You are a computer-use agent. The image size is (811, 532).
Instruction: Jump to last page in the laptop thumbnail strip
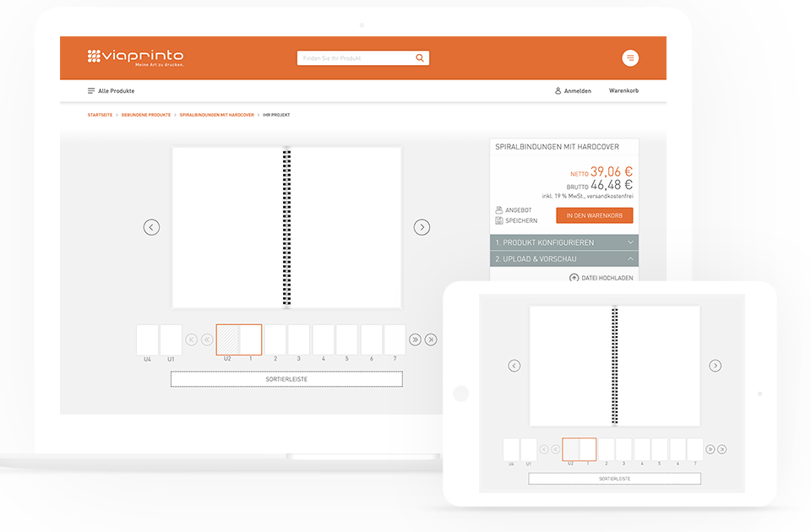coord(431,339)
